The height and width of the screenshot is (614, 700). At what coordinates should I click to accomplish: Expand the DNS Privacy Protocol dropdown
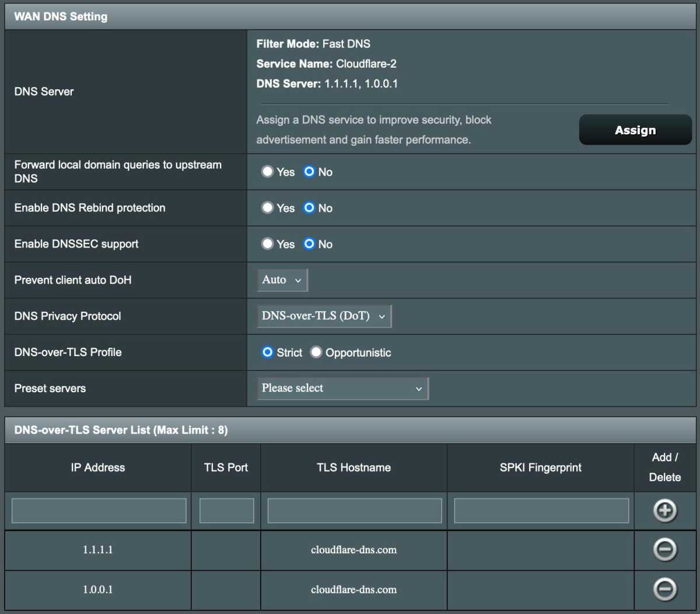tap(324, 316)
